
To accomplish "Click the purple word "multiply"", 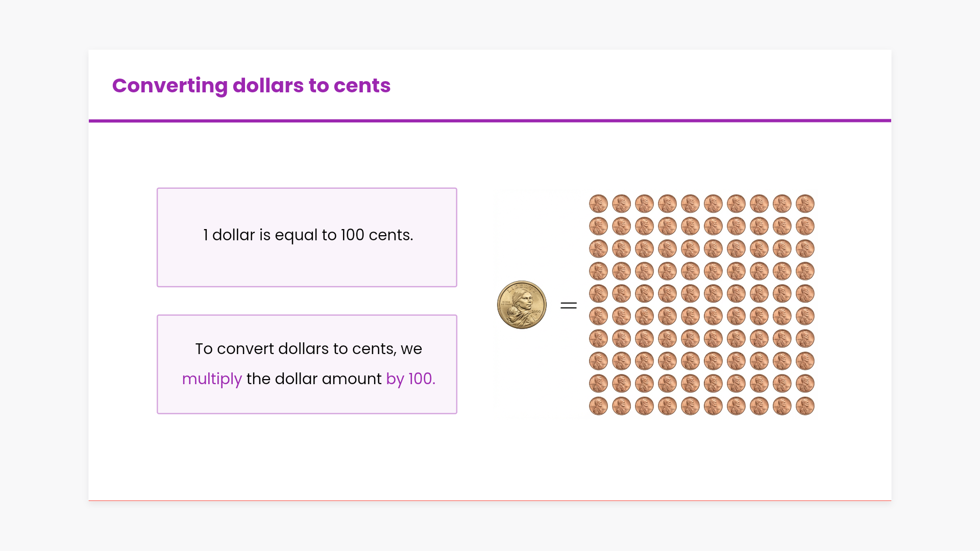I will pos(212,379).
